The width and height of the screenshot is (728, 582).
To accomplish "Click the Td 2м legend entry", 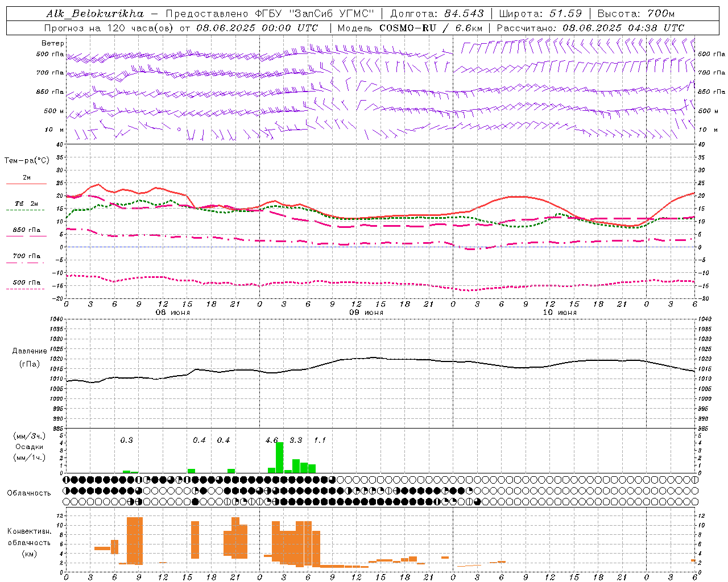I will tap(26, 203).
